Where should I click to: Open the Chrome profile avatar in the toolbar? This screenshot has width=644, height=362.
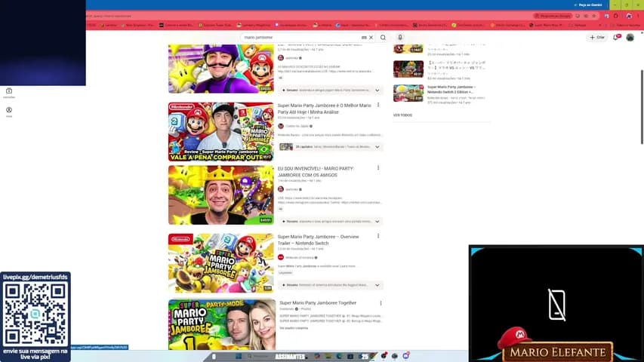(629, 16)
